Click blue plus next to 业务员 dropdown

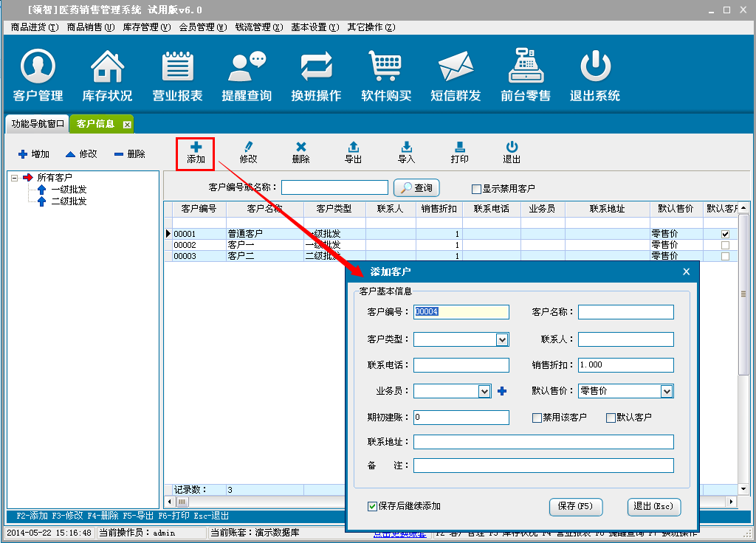pyautogui.click(x=502, y=391)
